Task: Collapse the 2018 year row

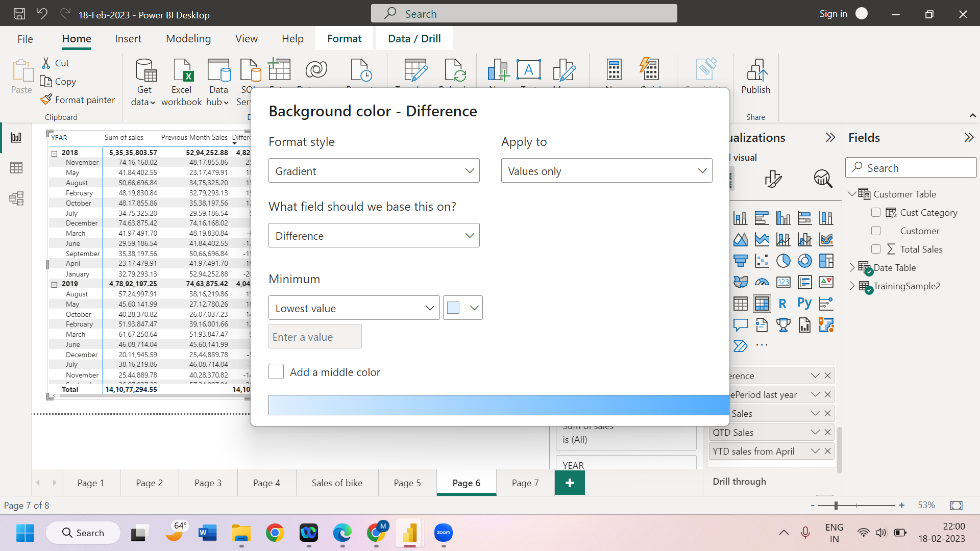Action: point(54,153)
